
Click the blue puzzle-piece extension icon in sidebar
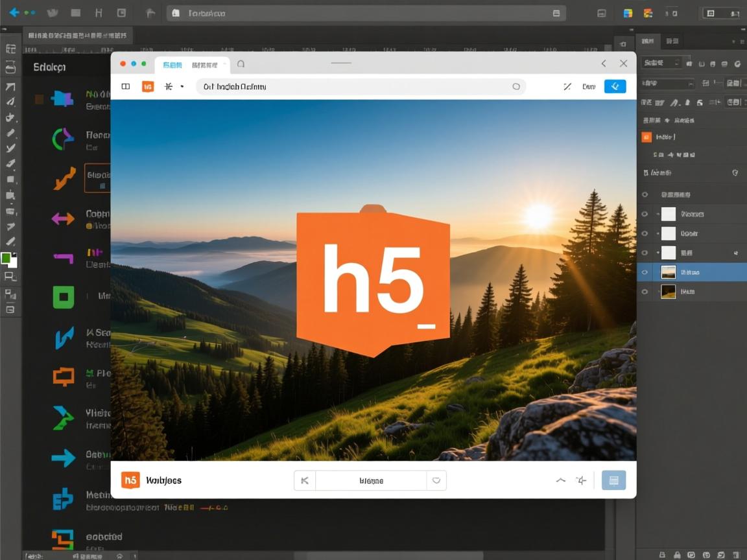pyautogui.click(x=63, y=98)
